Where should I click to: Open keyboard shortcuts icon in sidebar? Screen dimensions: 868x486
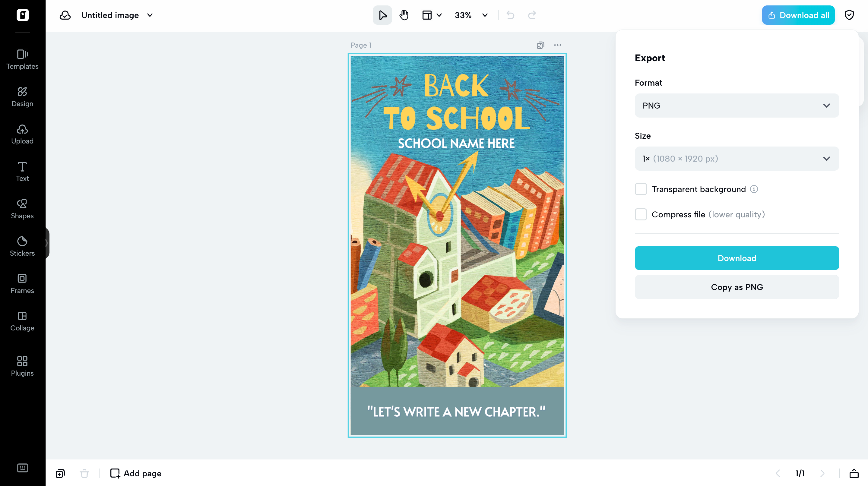(x=22, y=468)
